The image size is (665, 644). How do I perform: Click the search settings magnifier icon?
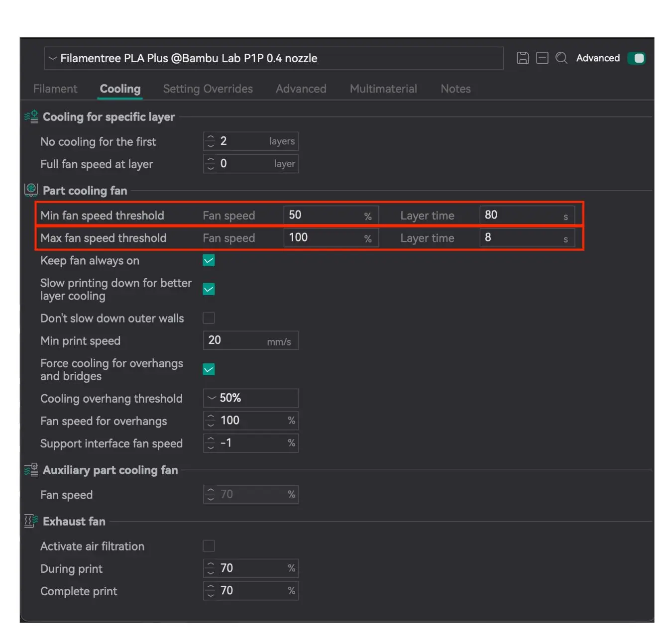coord(561,58)
